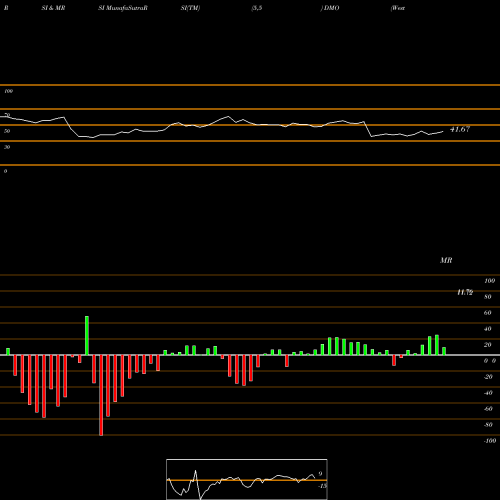
Task: Click the 40 label on MR axis
Action: (488, 329)
